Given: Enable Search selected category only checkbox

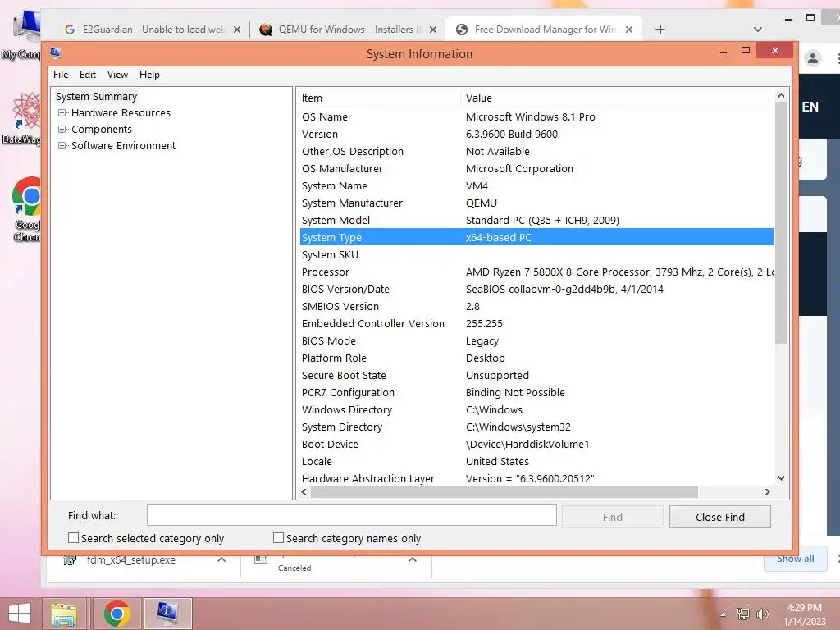Looking at the screenshot, I should coord(73,538).
